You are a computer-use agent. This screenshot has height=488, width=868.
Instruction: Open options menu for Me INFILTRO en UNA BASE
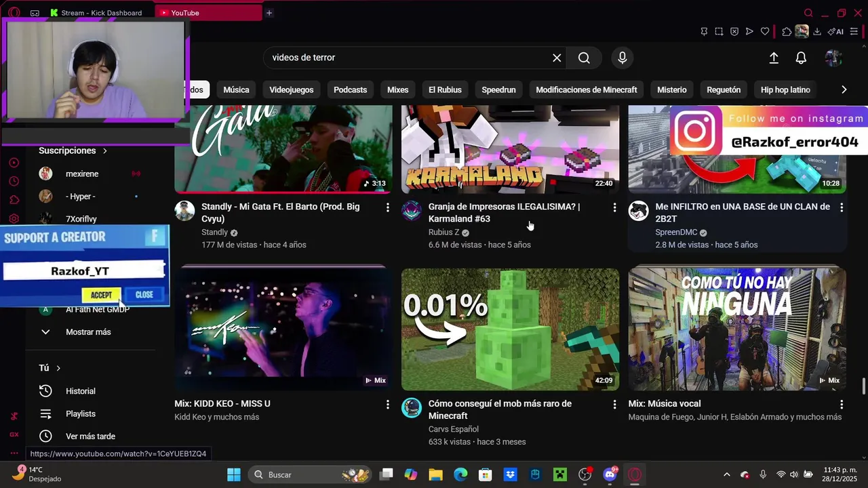[x=842, y=207]
